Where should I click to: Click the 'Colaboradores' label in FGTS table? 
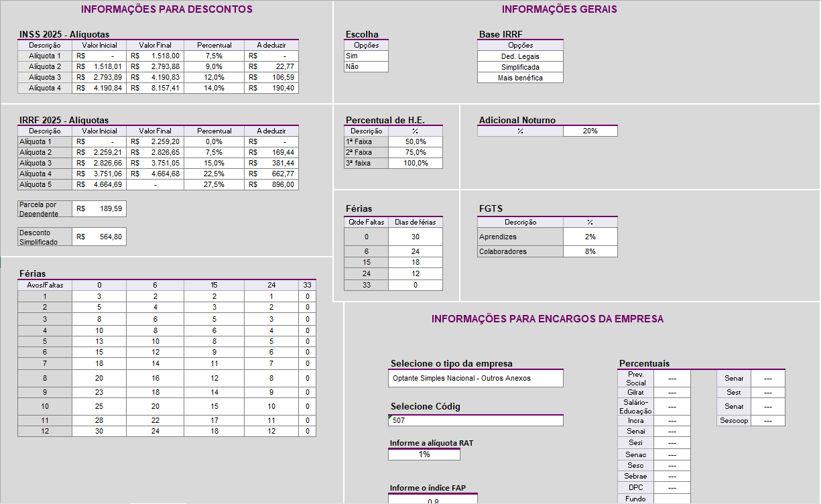[x=520, y=251]
